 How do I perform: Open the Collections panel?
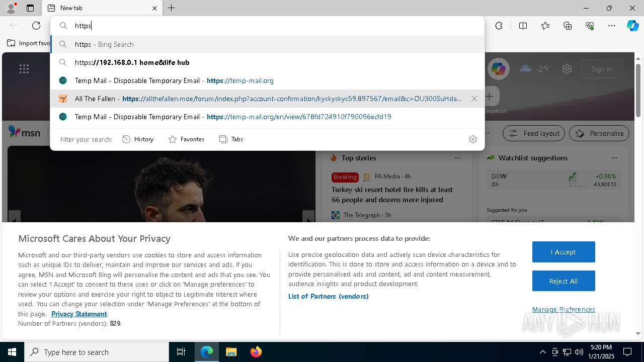pyautogui.click(x=568, y=26)
